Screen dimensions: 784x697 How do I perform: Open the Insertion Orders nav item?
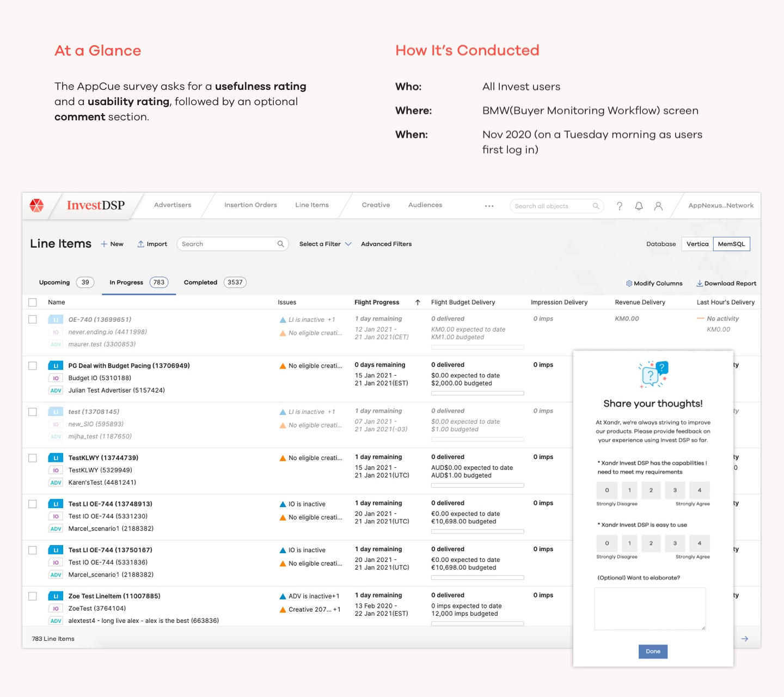(x=250, y=205)
